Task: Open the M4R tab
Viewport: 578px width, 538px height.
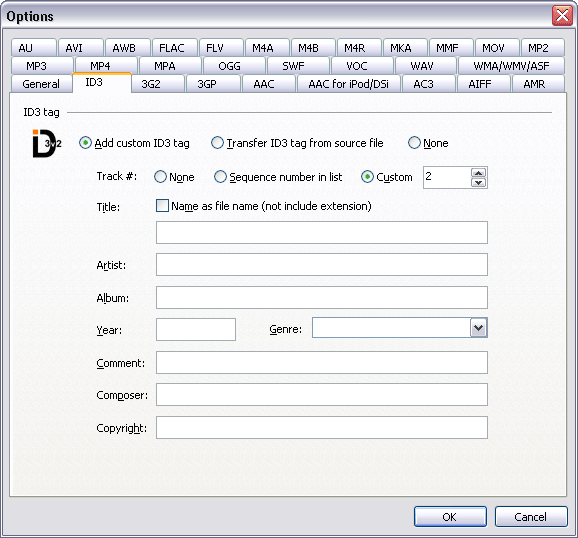Action: (359, 48)
